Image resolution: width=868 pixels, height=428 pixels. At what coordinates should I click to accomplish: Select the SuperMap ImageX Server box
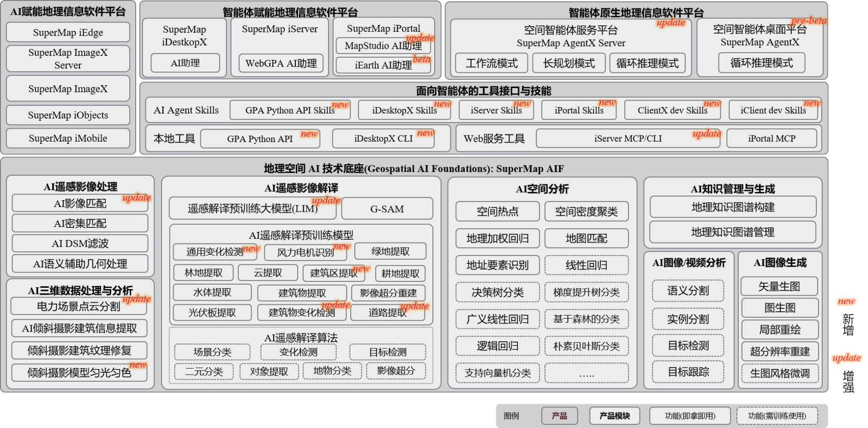tap(68, 59)
